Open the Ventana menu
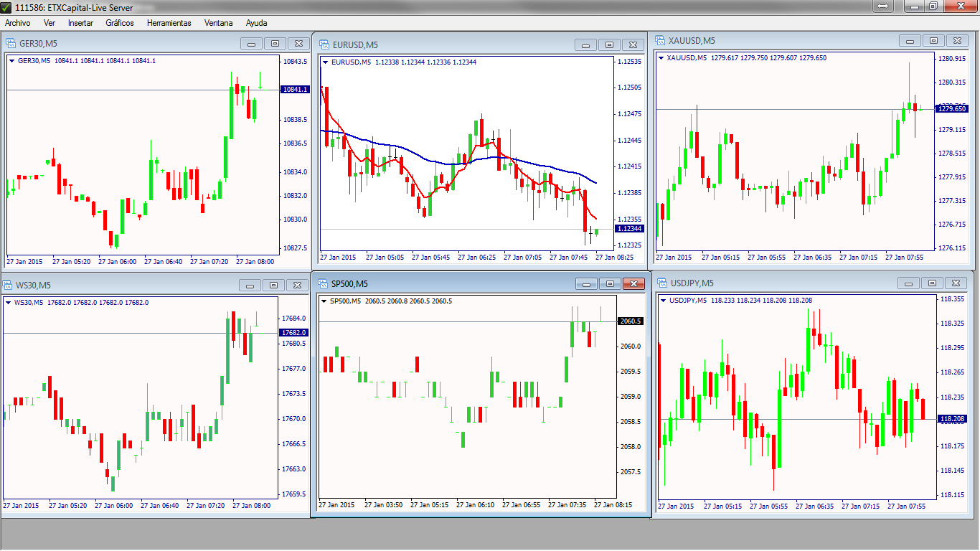Screen dimensions: 980x551 (x=218, y=23)
